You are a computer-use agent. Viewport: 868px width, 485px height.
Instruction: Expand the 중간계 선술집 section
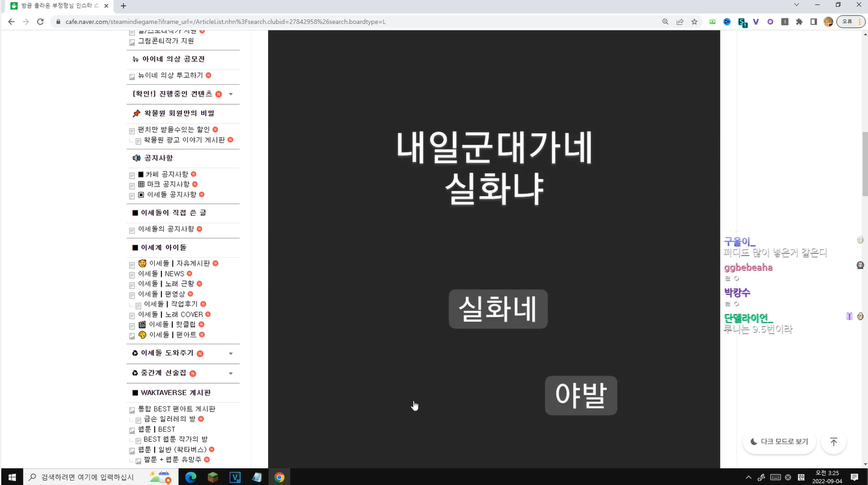tap(231, 374)
